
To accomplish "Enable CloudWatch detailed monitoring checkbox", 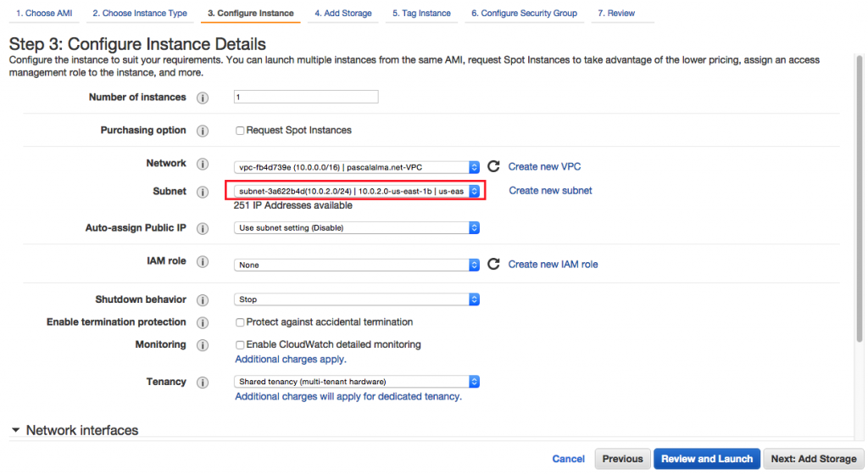I will [240, 345].
